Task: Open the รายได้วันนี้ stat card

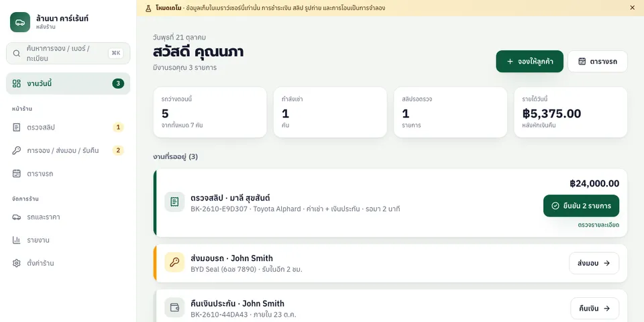Action: click(x=571, y=112)
